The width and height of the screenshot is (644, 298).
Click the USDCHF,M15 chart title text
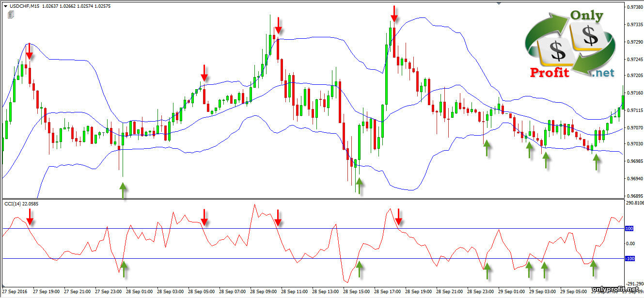pyautogui.click(x=24, y=6)
